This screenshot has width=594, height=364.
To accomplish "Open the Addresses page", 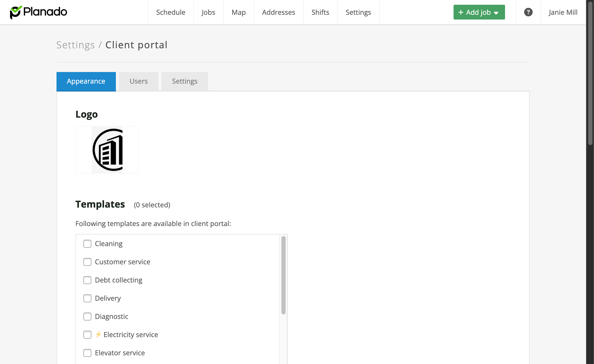I will click(279, 12).
